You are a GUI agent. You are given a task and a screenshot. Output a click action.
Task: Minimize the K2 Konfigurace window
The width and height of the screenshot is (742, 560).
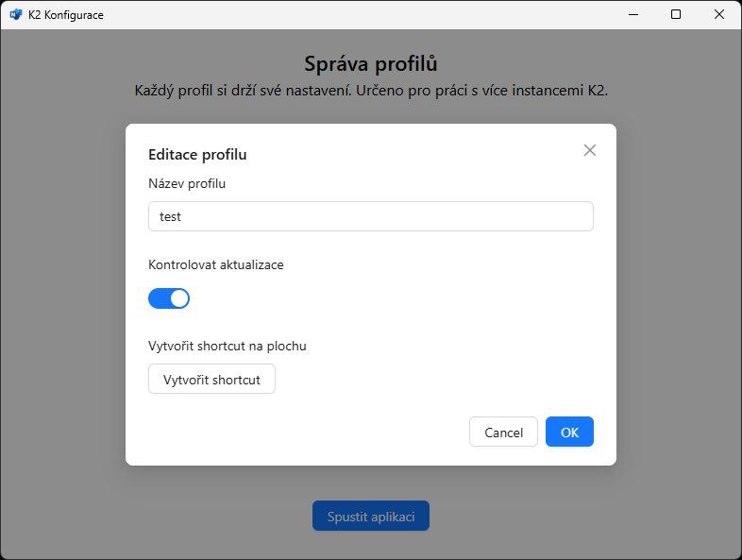pos(632,15)
